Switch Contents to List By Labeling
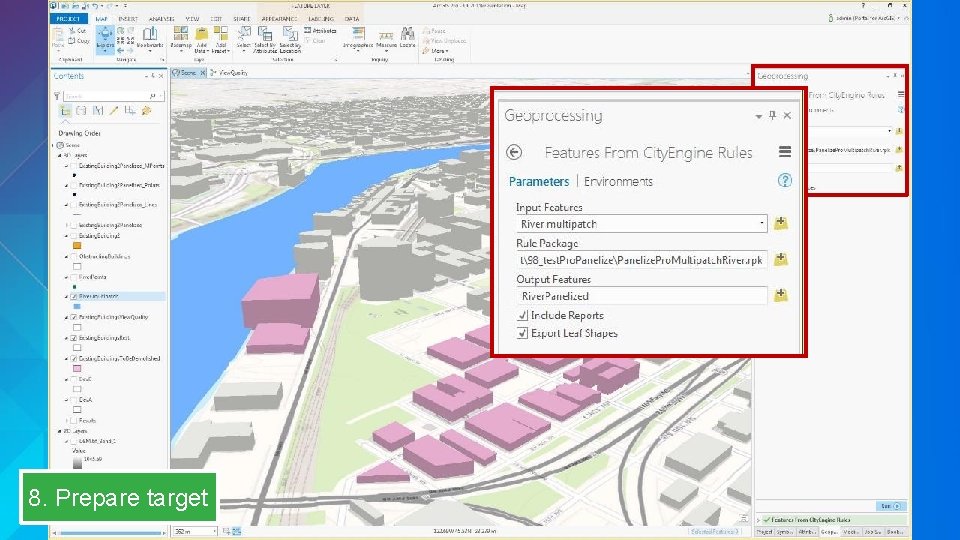 pos(146,111)
